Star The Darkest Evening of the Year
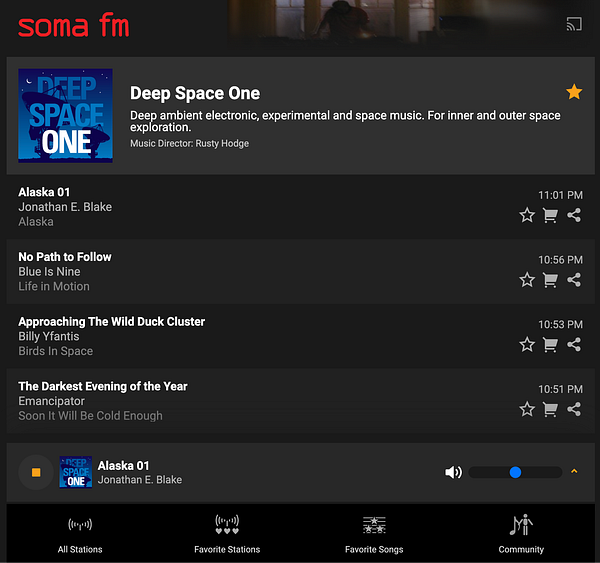This screenshot has height=563, width=600. pos(527,409)
